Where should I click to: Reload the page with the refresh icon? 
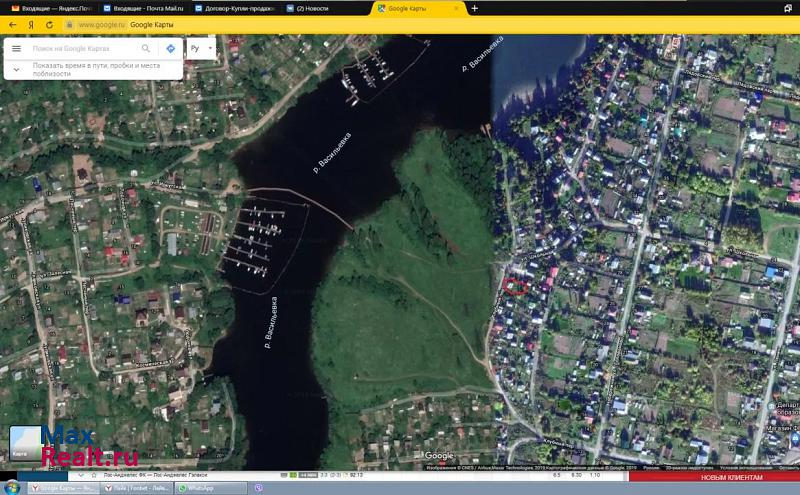[x=49, y=23]
